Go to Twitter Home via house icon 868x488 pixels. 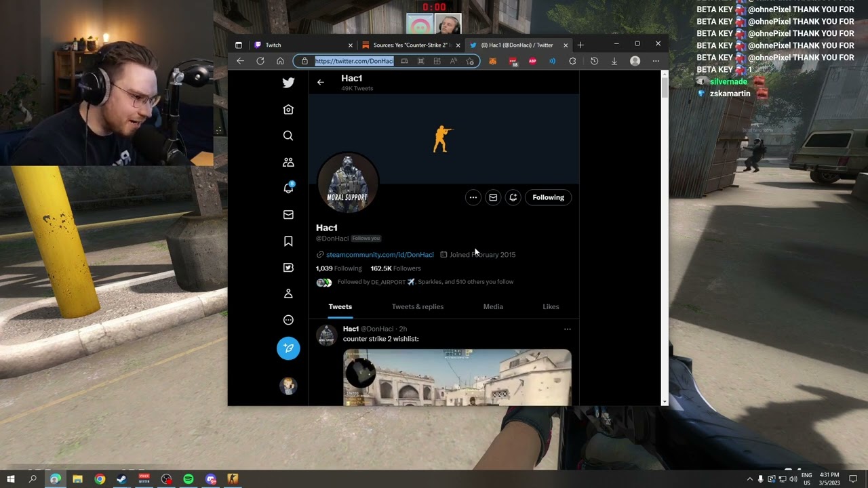pyautogui.click(x=288, y=109)
